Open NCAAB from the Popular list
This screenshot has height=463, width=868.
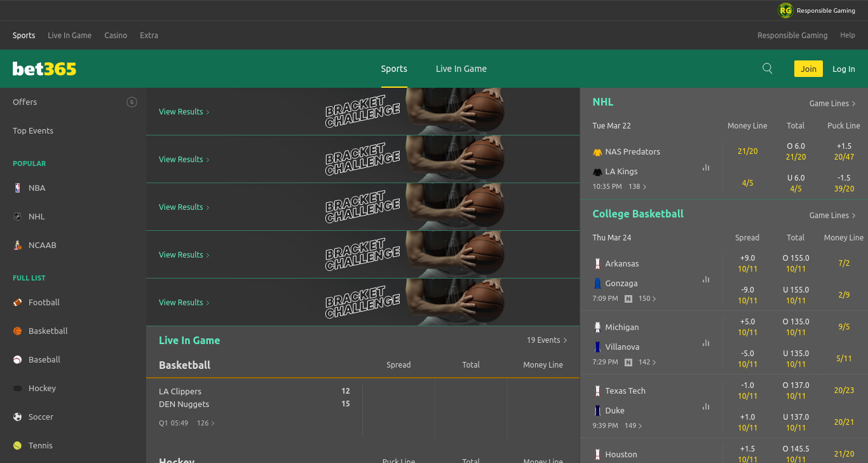(x=43, y=245)
